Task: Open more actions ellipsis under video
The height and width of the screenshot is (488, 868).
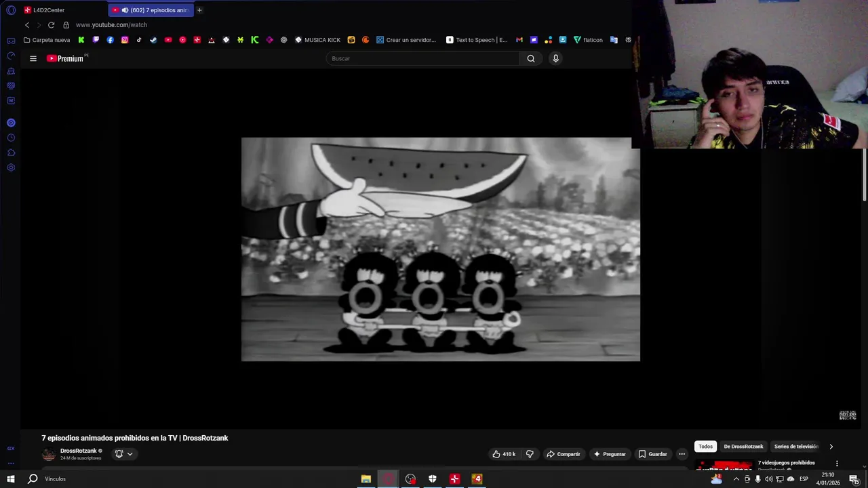Action: [682, 454]
